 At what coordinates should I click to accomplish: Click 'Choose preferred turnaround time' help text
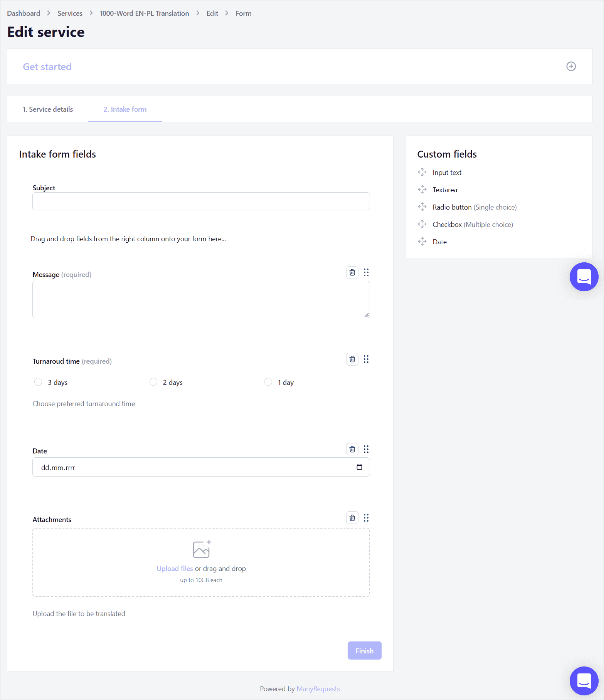tap(84, 404)
